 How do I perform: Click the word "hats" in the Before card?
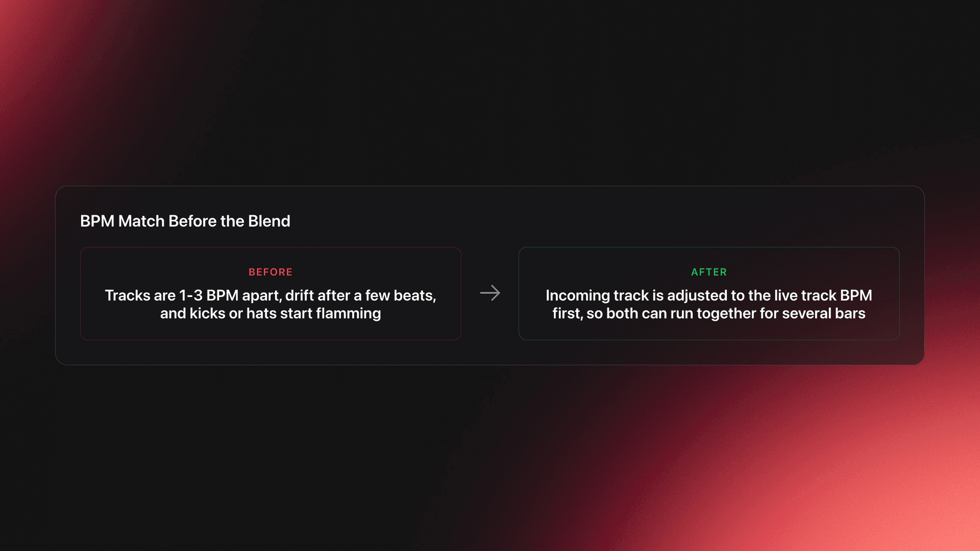click(261, 313)
